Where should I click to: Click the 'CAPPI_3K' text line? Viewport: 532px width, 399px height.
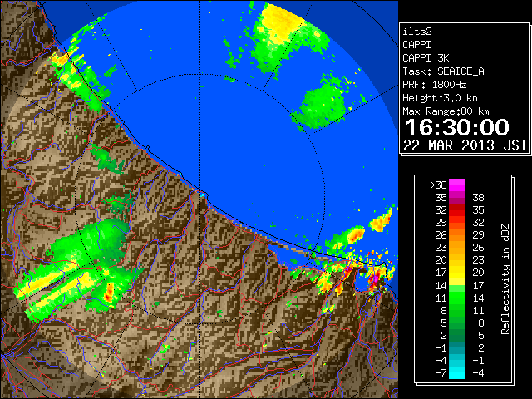click(x=426, y=58)
